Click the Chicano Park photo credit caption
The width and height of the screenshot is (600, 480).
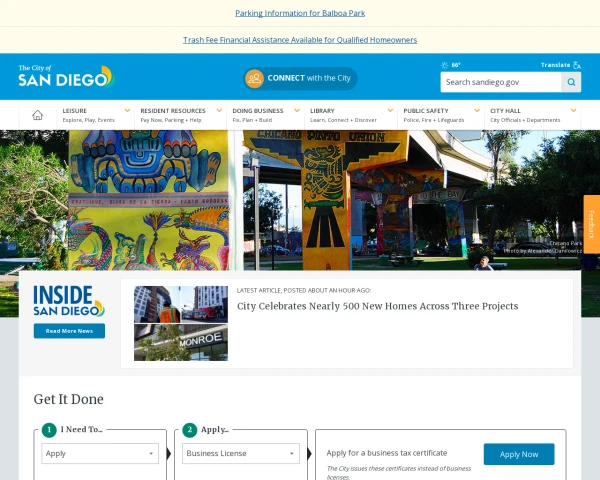pyautogui.click(x=543, y=247)
